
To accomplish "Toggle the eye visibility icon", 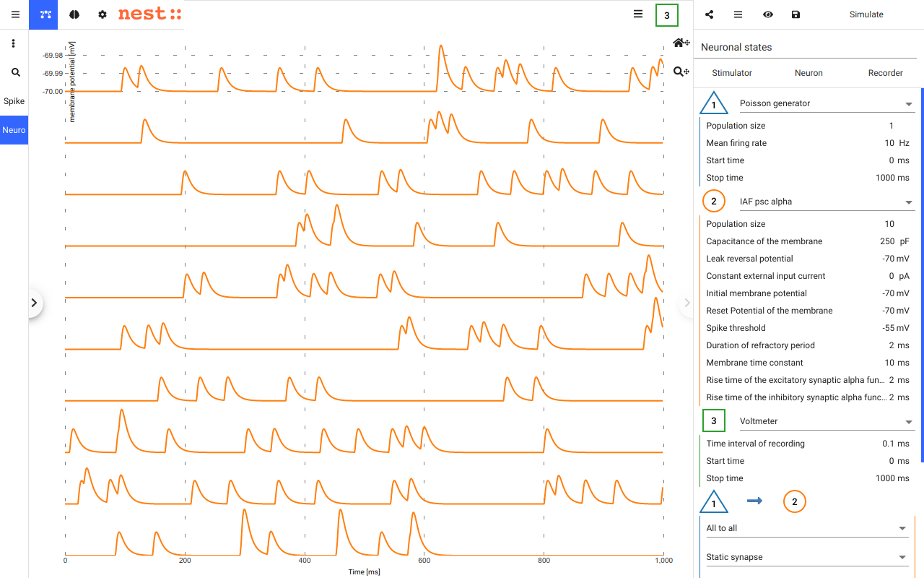I will 767,14.
